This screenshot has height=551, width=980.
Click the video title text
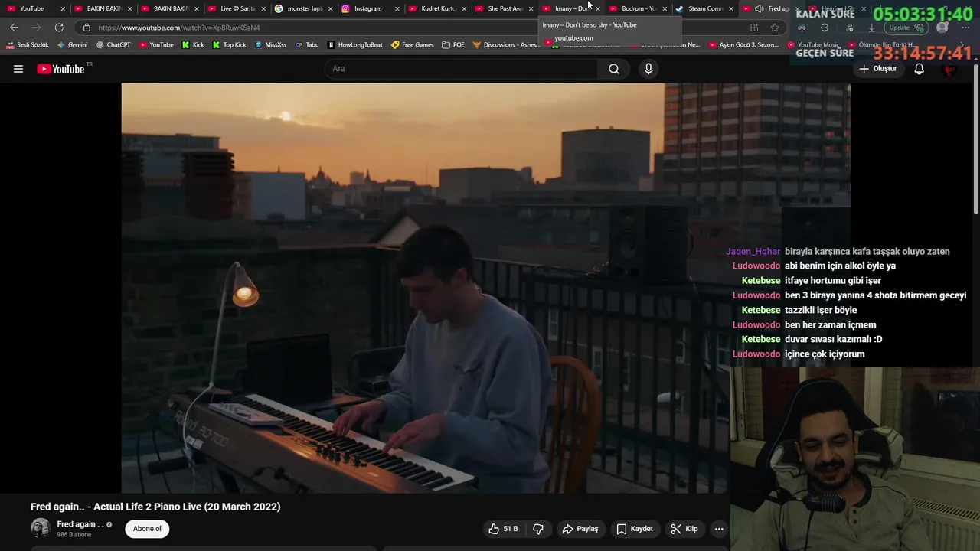[x=155, y=507]
